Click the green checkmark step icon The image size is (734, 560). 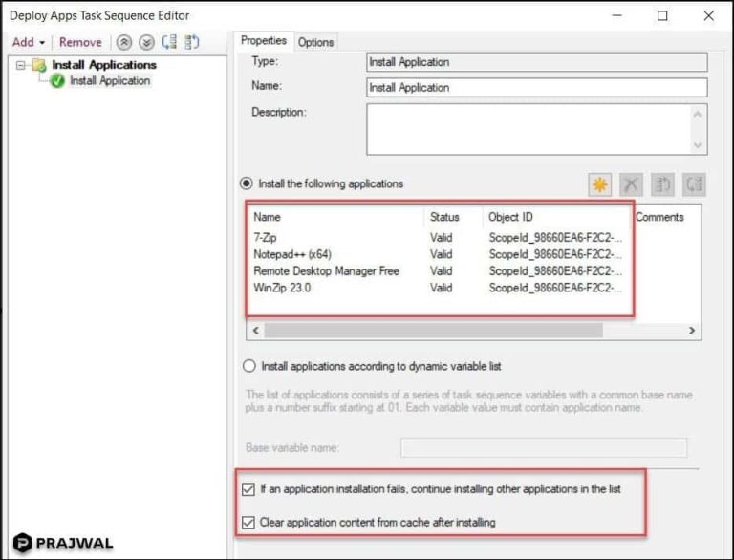click(x=57, y=81)
